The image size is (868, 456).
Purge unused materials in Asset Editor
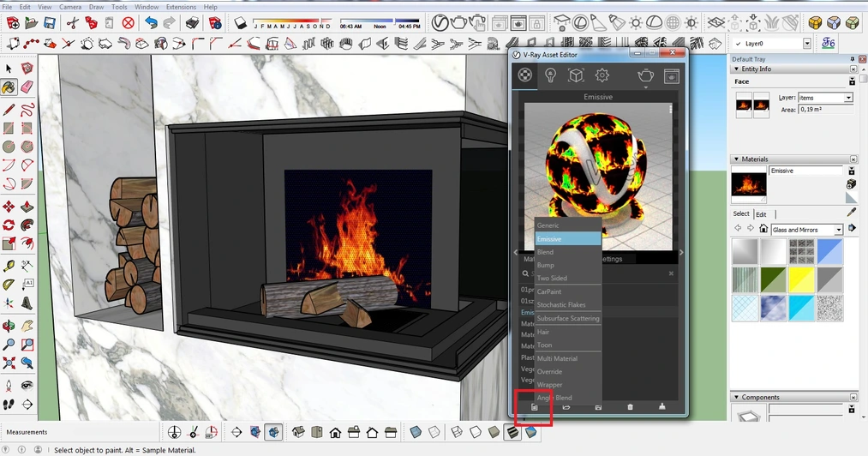(662, 406)
